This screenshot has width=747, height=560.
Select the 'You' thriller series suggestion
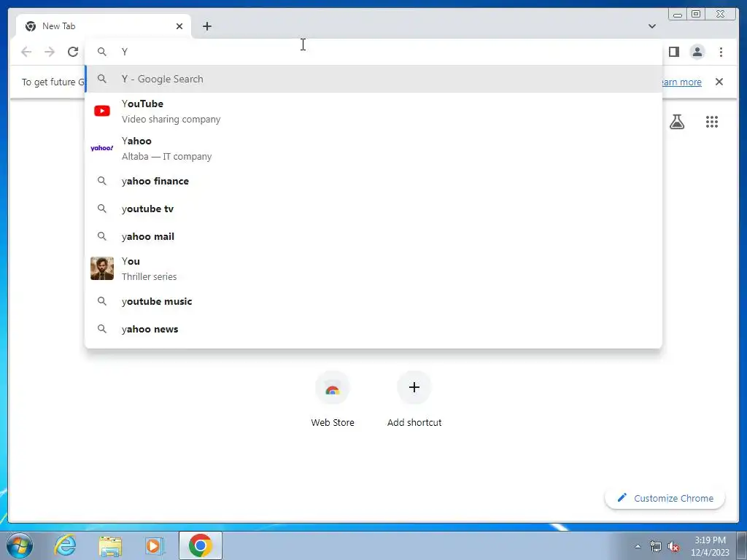(x=373, y=268)
